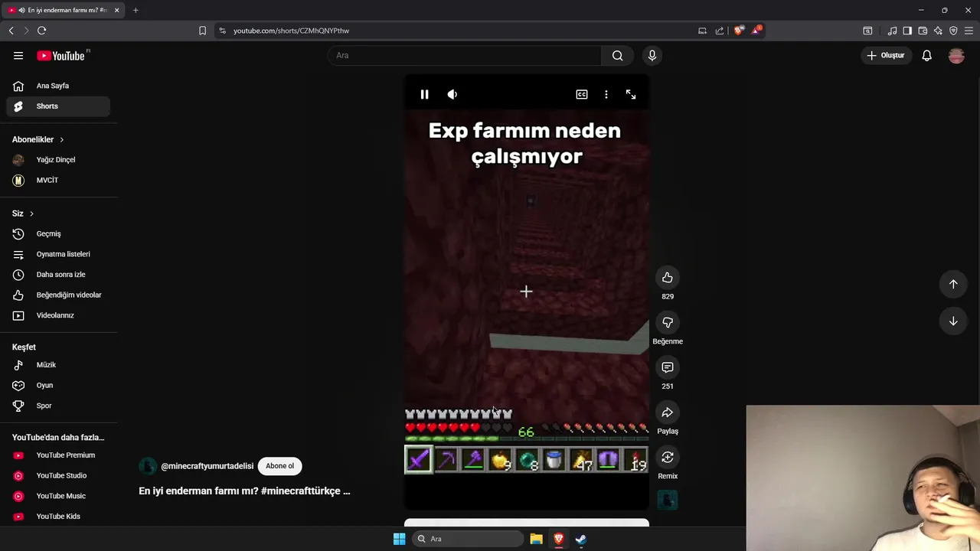Viewport: 980px width, 551px height.
Task: Open the Brave VPN shield icon
Action: pyautogui.click(x=953, y=31)
